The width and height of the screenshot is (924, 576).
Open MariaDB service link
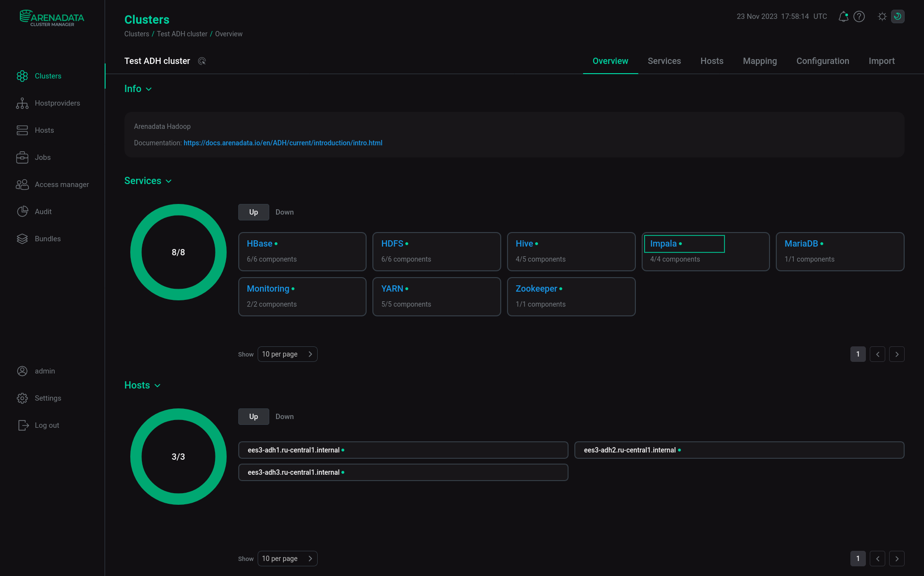coord(801,244)
